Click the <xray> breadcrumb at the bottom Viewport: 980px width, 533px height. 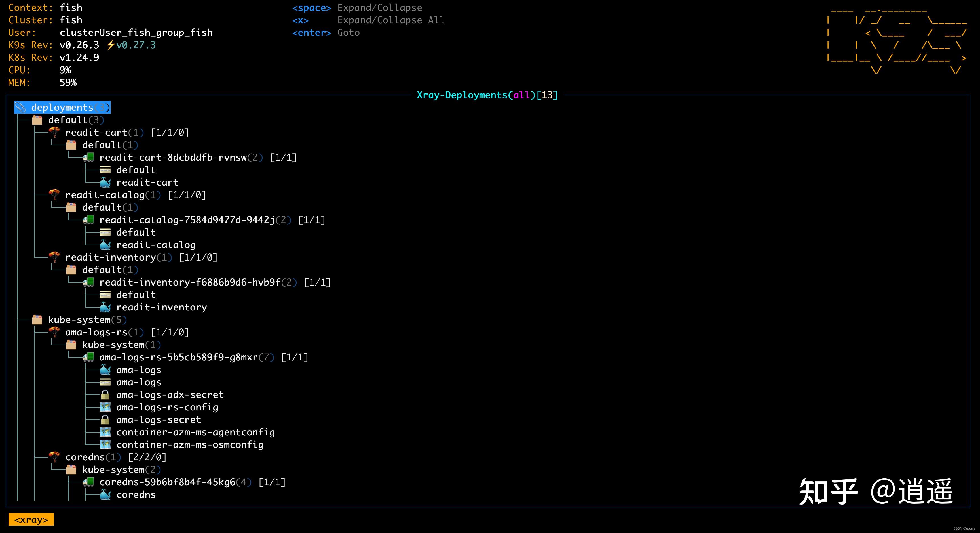click(31, 520)
